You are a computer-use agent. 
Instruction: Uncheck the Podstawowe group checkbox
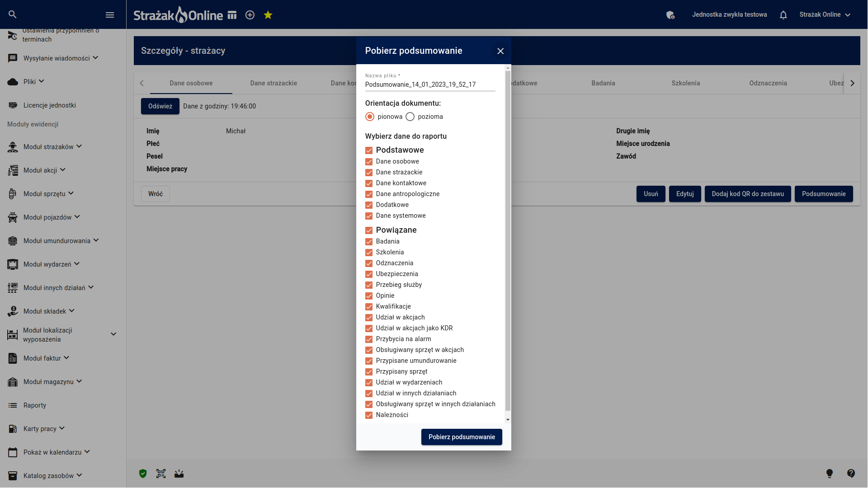pos(369,150)
